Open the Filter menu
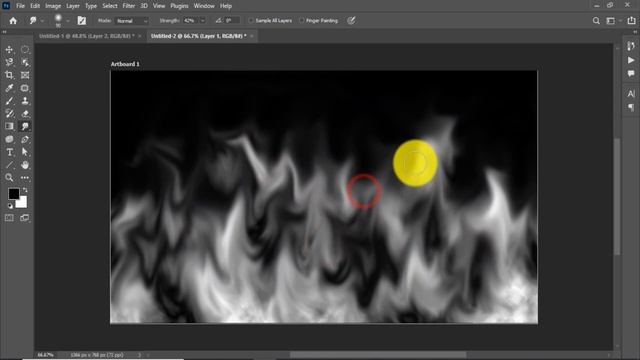The image size is (640, 360). [x=129, y=6]
